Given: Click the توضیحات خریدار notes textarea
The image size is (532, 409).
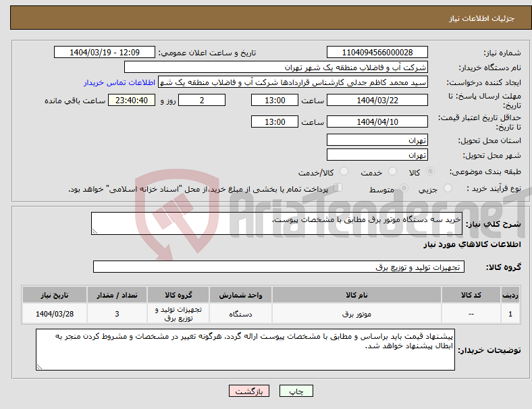Looking at the screenshot, I should (245, 350).
